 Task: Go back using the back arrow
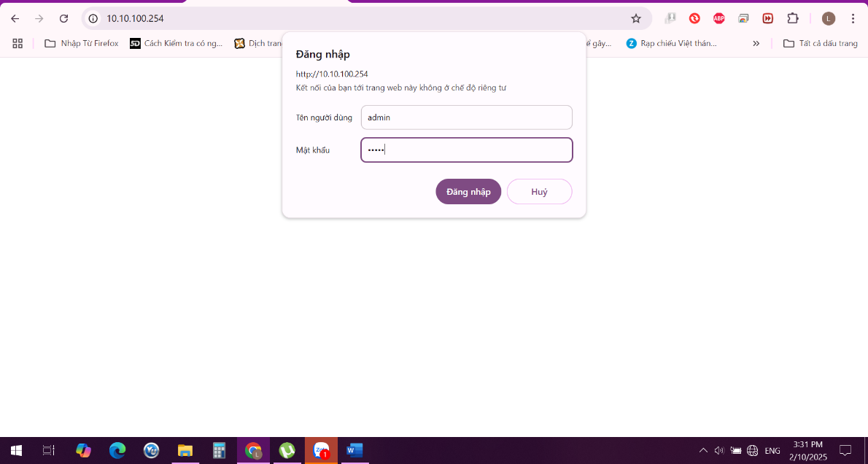point(15,18)
